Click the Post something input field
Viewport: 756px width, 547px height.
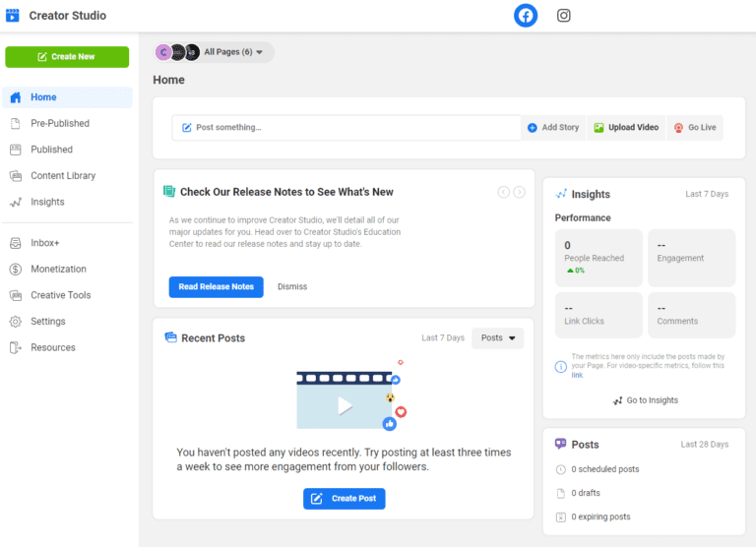pos(346,128)
